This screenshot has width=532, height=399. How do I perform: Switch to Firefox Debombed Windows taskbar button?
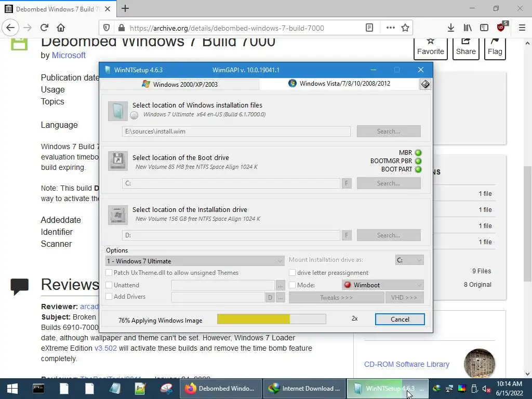(220, 389)
